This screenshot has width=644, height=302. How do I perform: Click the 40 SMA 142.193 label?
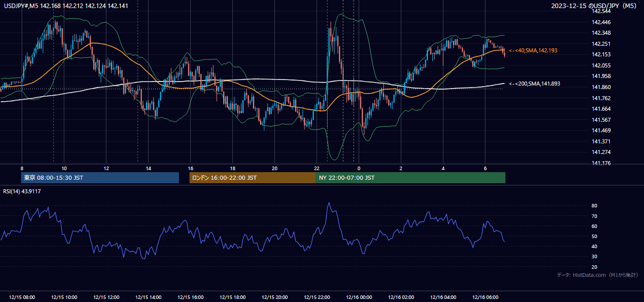coord(533,51)
